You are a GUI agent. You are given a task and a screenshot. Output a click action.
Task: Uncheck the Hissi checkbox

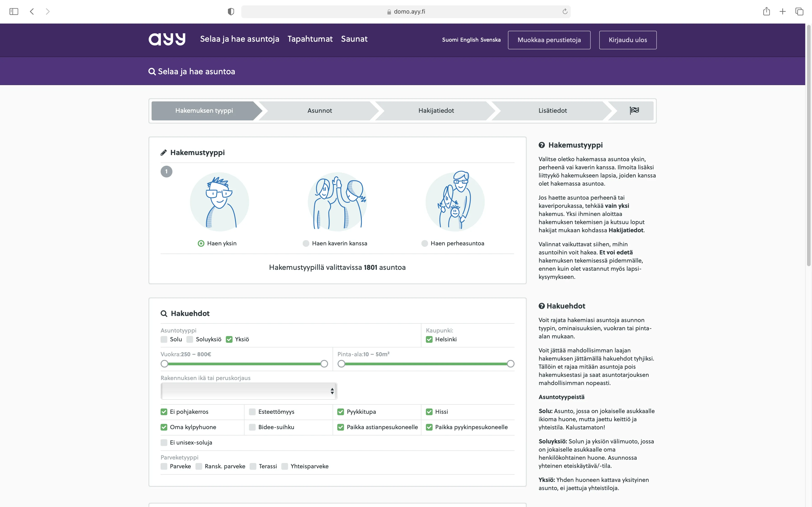429,412
